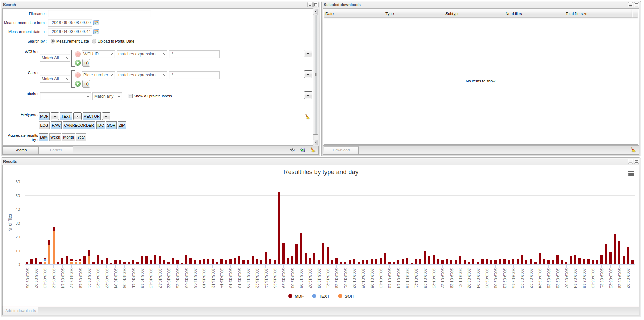
Task: Select Upload to Portal Date radio
Action: (x=94, y=41)
